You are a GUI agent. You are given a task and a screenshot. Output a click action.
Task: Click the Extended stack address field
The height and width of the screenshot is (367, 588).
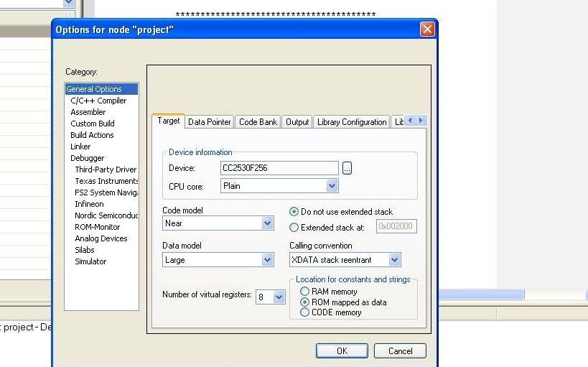pos(396,226)
